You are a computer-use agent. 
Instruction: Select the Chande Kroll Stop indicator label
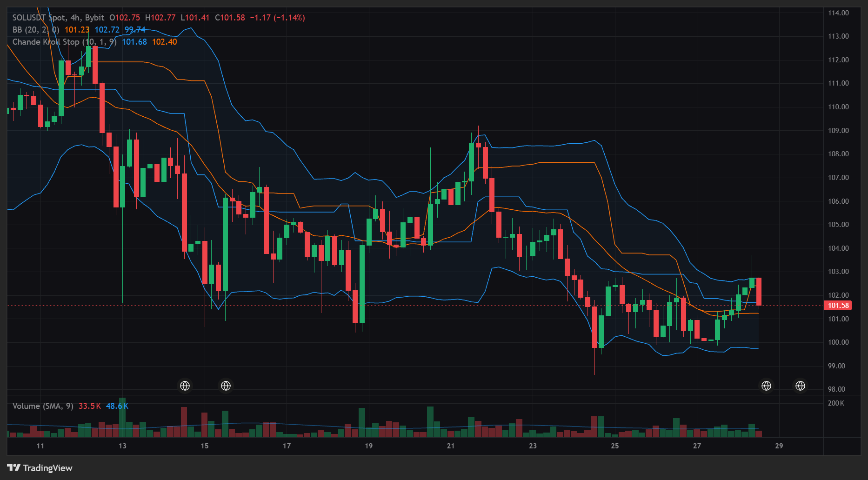click(x=64, y=42)
